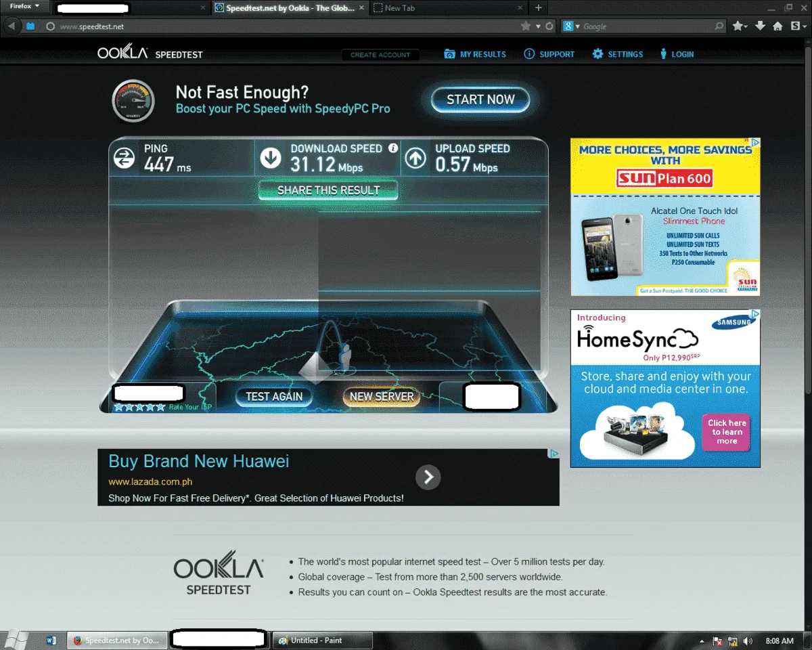Click the network tray icon
This screenshot has width=812, height=650.
[732, 641]
